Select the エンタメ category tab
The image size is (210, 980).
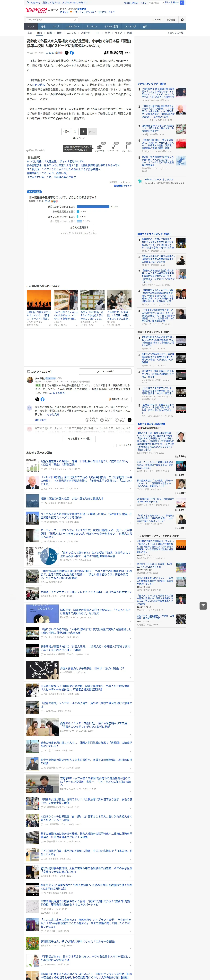tap(71, 33)
